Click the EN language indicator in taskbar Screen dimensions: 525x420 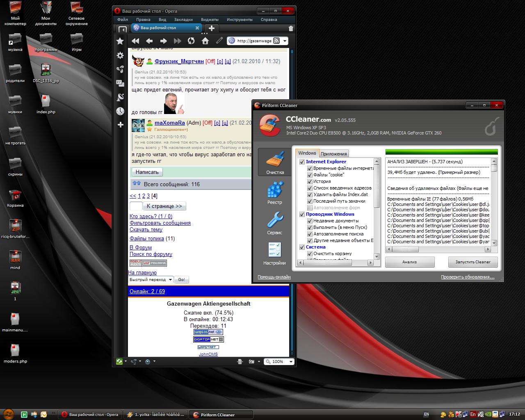(427, 414)
